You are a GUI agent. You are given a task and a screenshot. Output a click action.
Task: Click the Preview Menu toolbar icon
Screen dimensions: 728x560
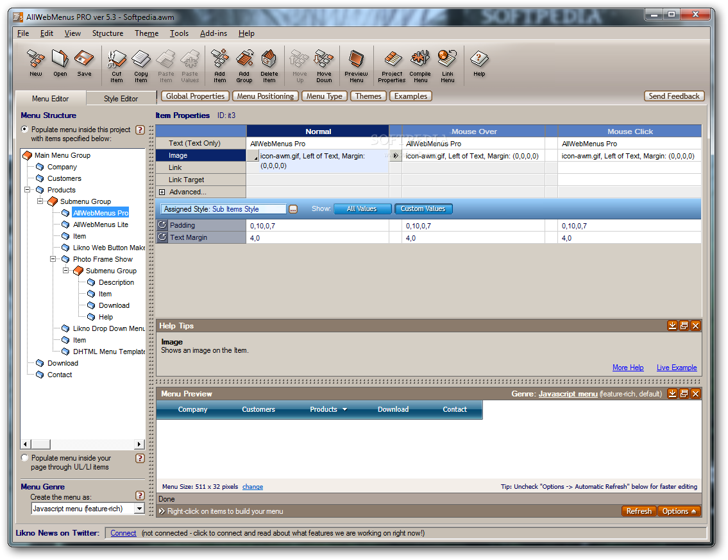[x=356, y=67]
